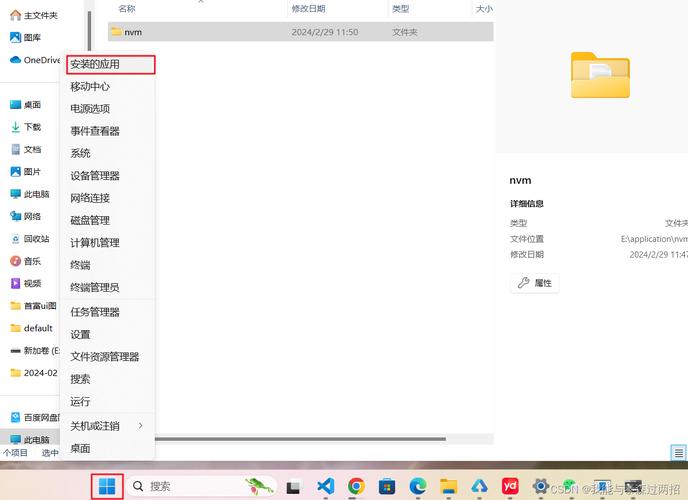
Task: Open 下载 folder in sidebar
Action: click(x=32, y=127)
